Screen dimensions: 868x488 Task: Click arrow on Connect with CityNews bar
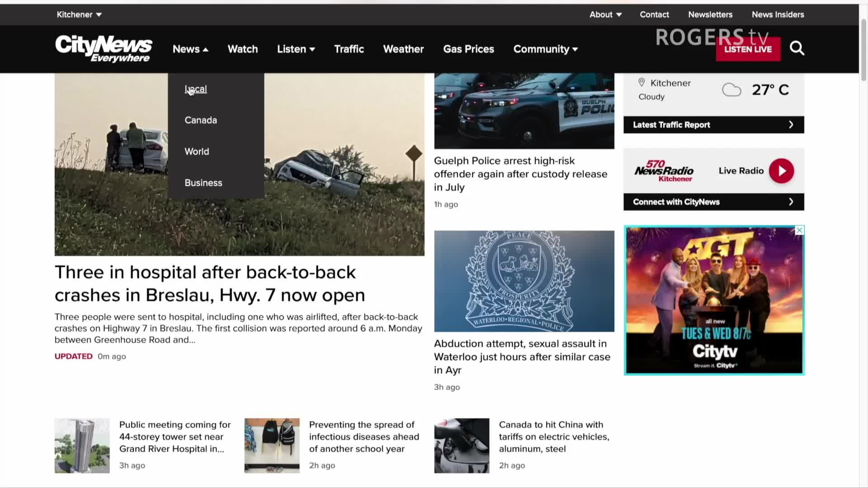[791, 202]
